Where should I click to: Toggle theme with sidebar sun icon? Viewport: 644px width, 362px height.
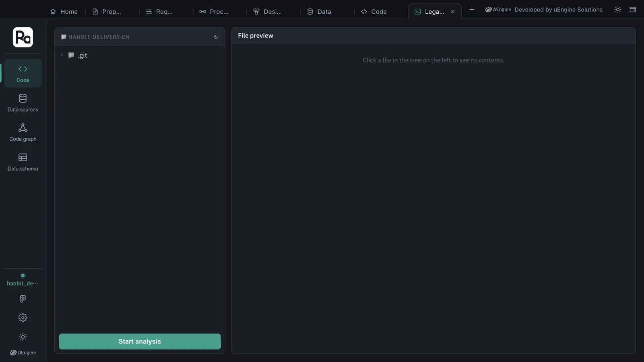[23, 337]
